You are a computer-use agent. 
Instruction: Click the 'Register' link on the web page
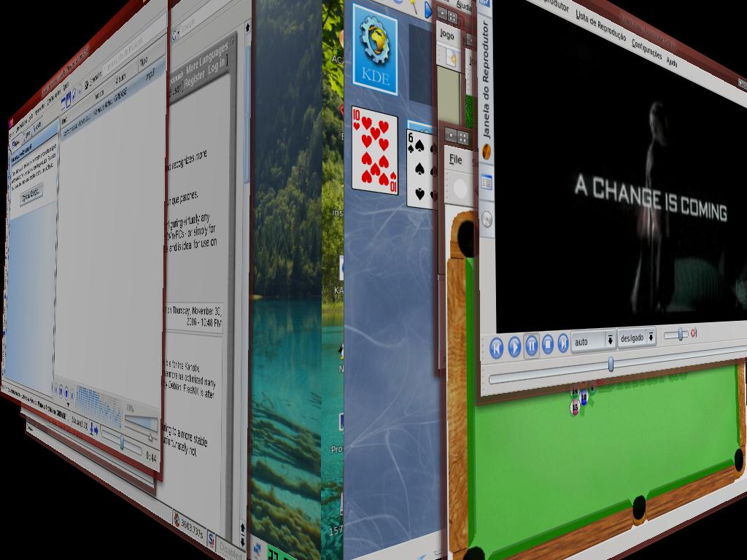click(x=194, y=79)
